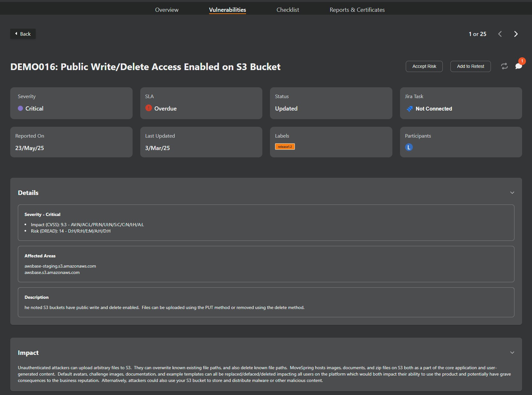
Task: Click the awsbase-staging.s3.amazonaws.com affected area
Action: [60, 266]
